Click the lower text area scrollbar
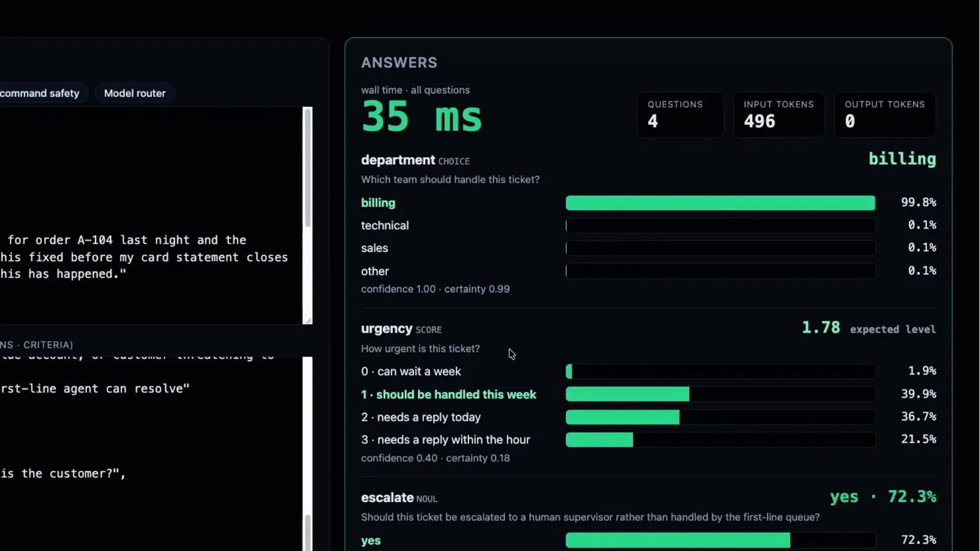980x551 pixels. (307, 533)
